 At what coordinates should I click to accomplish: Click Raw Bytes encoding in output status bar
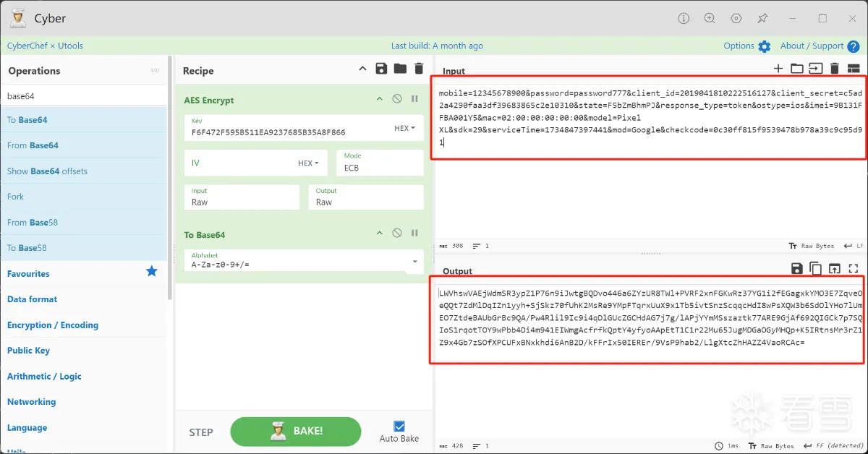click(773, 446)
